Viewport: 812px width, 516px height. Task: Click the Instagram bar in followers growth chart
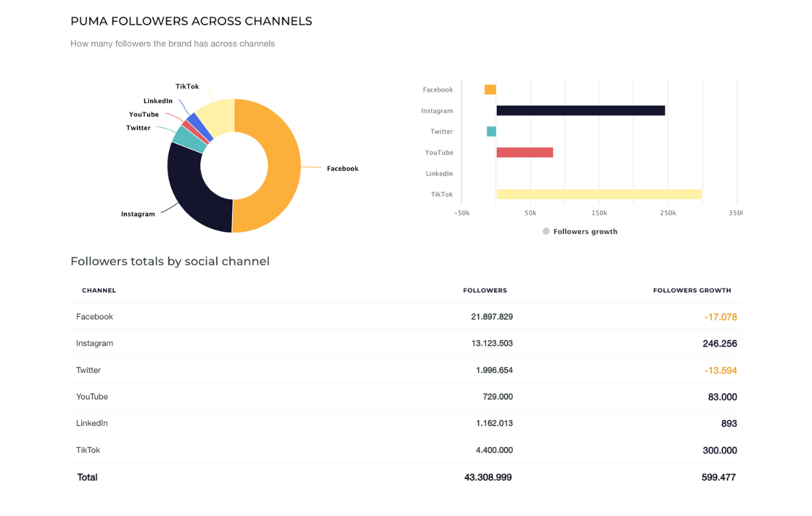[581, 111]
